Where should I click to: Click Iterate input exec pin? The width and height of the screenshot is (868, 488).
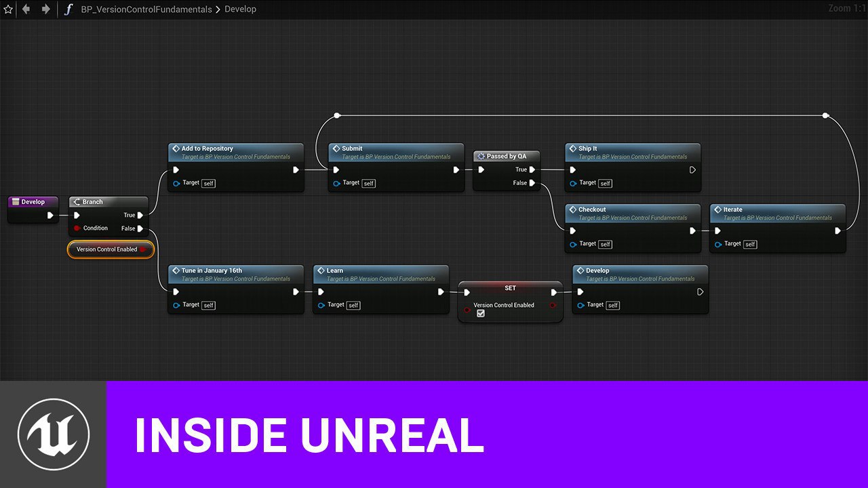717,230
